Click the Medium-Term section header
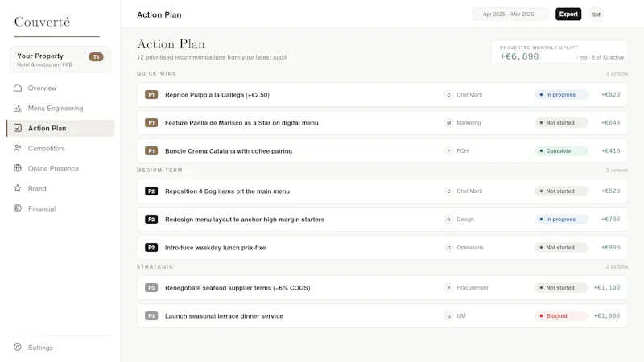 (x=159, y=171)
